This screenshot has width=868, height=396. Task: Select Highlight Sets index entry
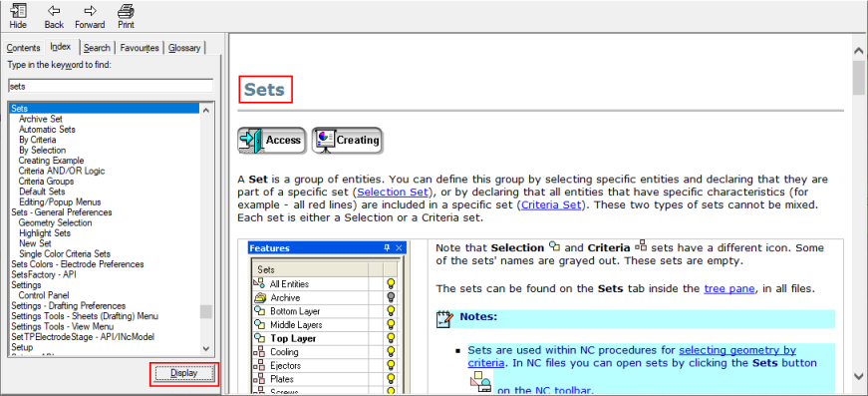[44, 233]
